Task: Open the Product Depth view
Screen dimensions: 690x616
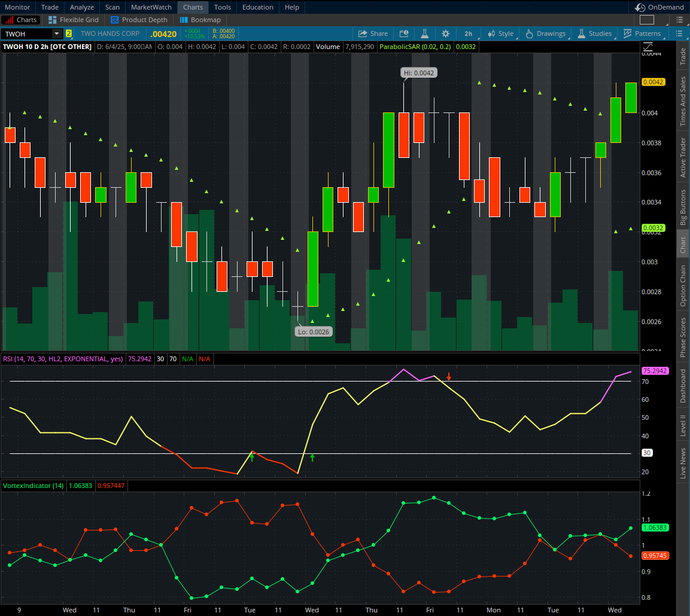Action: [139, 20]
